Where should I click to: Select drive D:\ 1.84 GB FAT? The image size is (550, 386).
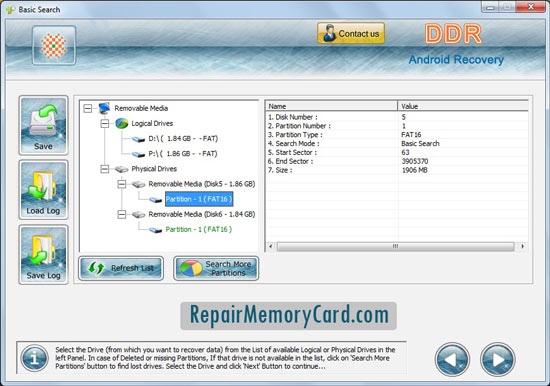[x=183, y=139]
